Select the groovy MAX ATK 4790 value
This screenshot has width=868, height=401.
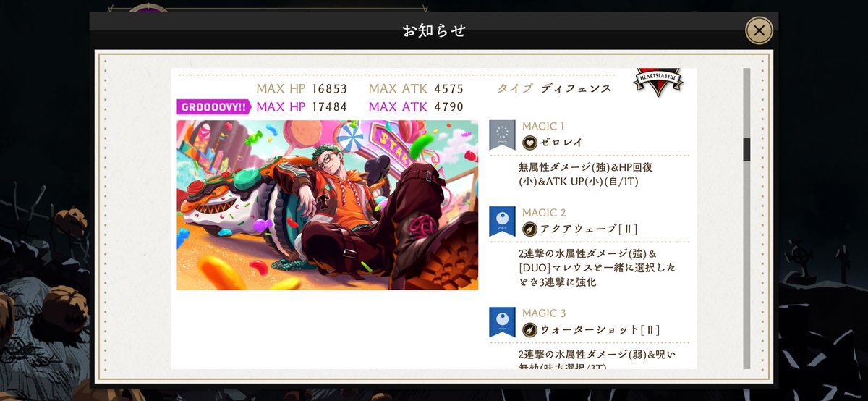pyautogui.click(x=448, y=107)
